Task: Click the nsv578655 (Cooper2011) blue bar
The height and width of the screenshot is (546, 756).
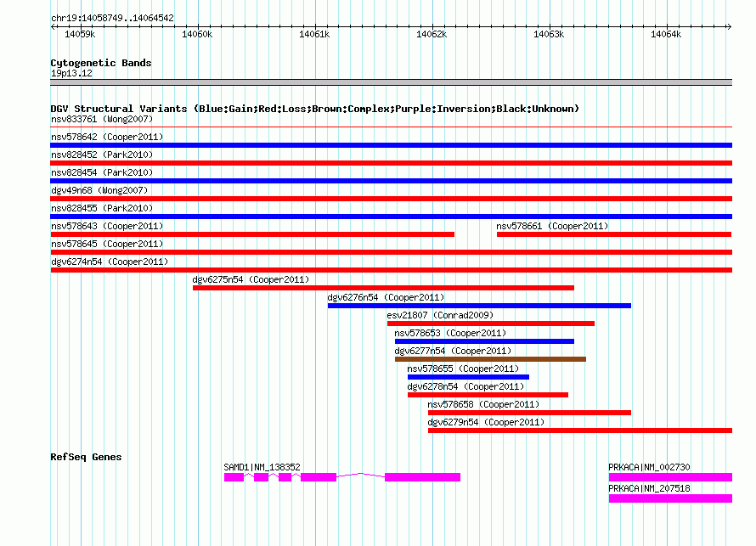Action: coord(468,377)
